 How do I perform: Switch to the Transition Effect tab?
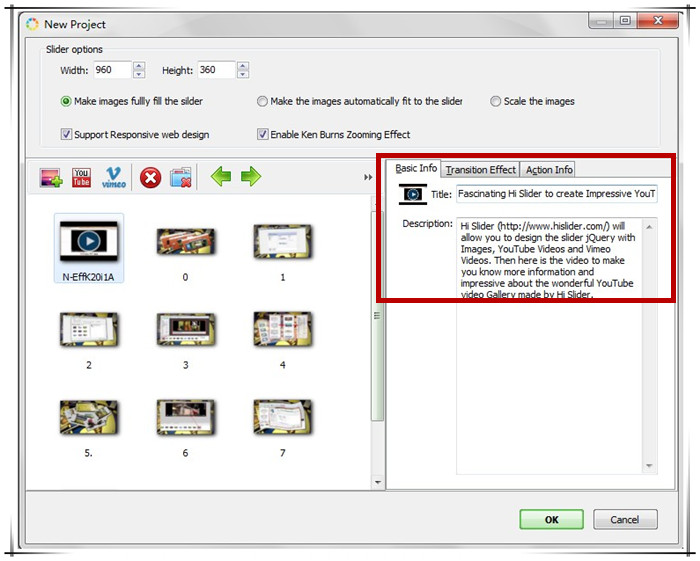[x=481, y=170]
